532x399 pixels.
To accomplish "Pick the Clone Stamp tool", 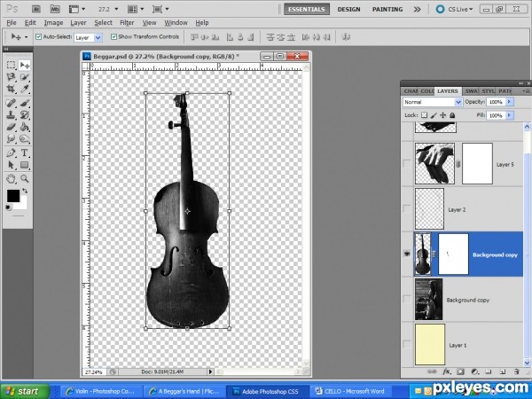I will click(x=11, y=114).
